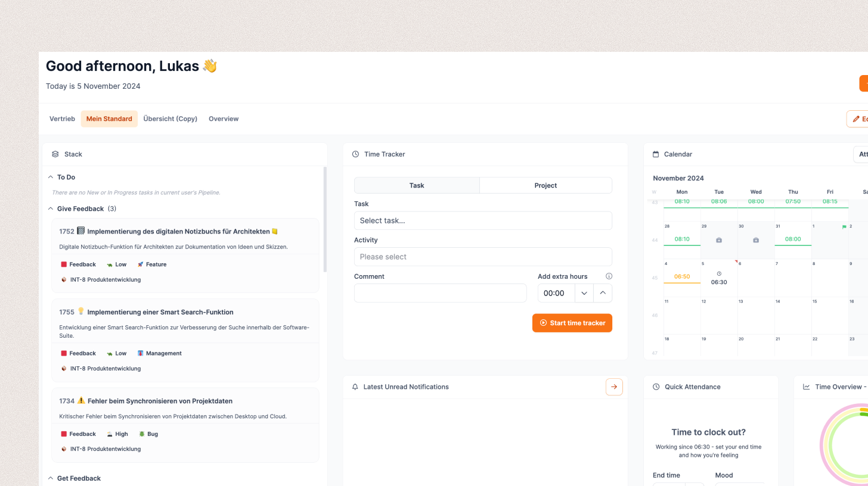Click the warning emoji on task 1734
The image size is (868, 486).
coord(81,400)
